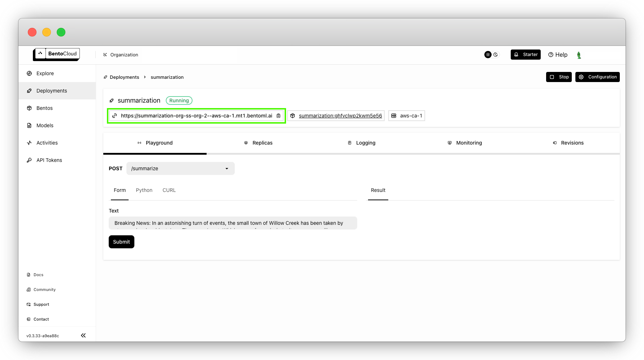The height and width of the screenshot is (360, 644).
Task: Click the summarization deployment title
Action: pos(139,100)
